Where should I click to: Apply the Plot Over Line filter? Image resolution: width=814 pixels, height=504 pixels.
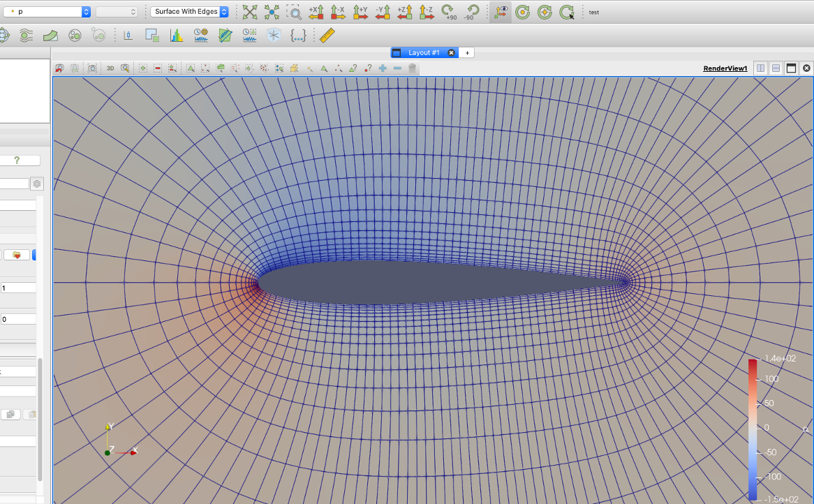225,36
